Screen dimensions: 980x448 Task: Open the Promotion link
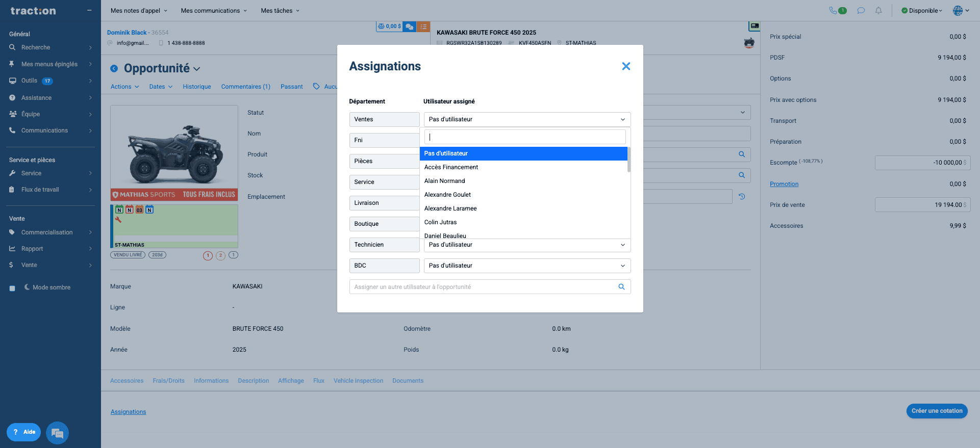point(784,184)
